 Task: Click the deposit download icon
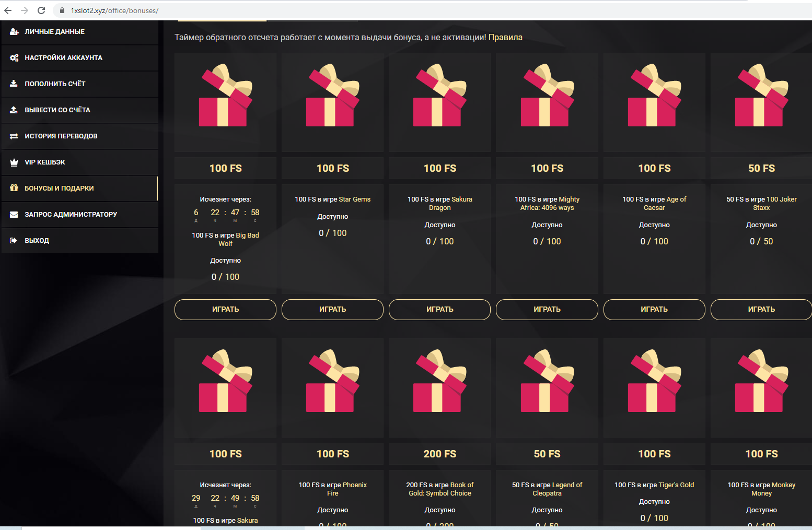[x=14, y=84]
